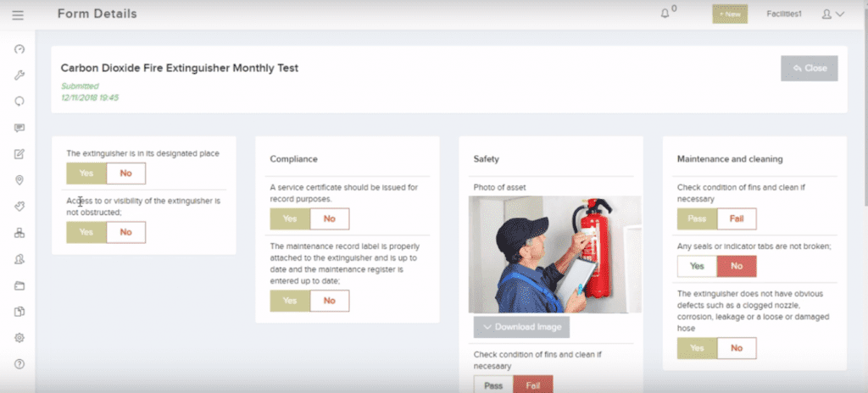
Task: Click the + New button
Action: tap(730, 14)
